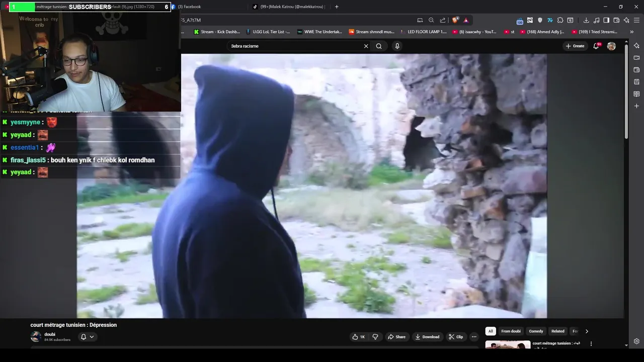The height and width of the screenshot is (362, 644).
Task: Open the (169) I Tried Streaming bookmark
Action: click(595, 32)
